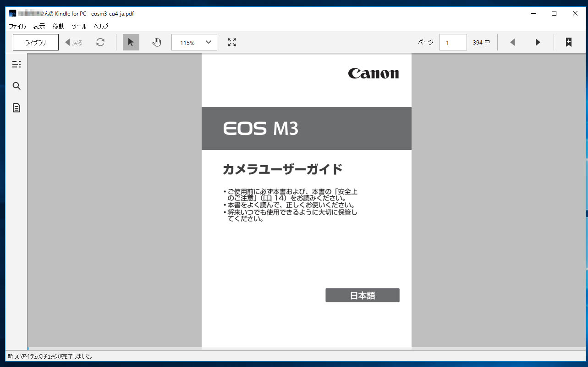Click the 戻る back button

point(74,42)
